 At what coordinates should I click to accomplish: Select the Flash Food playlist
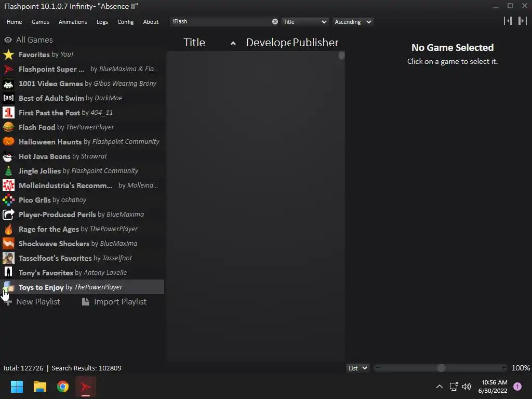pos(82,127)
